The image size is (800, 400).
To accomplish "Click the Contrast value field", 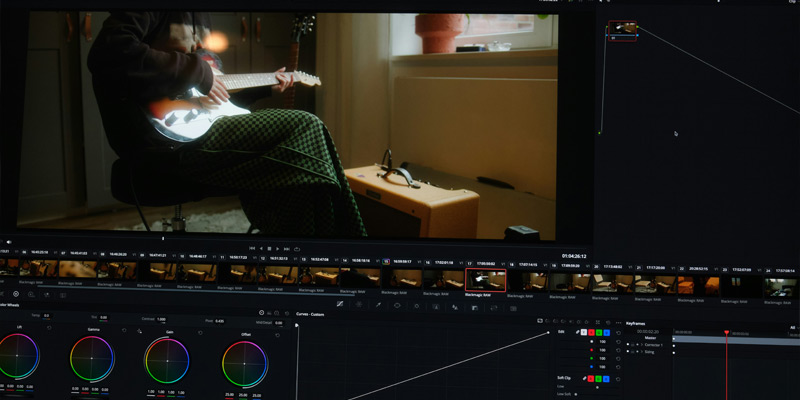I will 162,319.
